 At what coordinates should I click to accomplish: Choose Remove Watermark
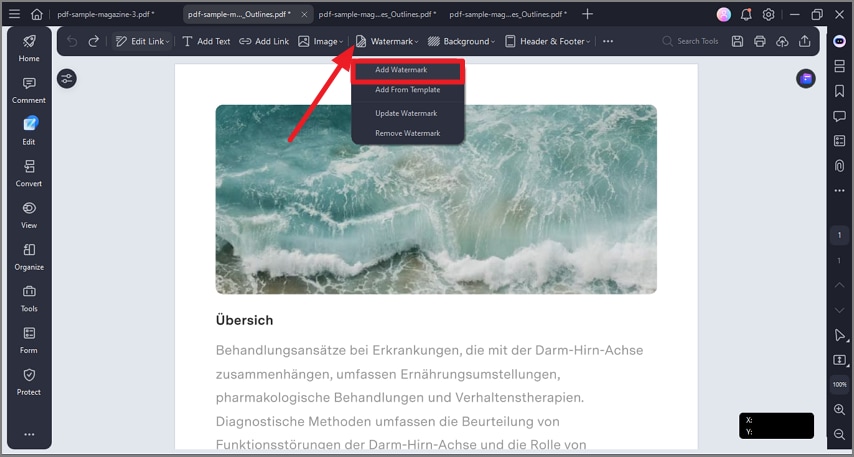pos(408,133)
